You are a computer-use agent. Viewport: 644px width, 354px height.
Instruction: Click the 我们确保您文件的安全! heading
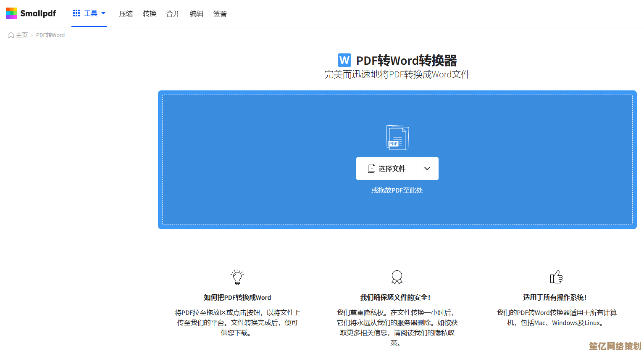coord(395,298)
